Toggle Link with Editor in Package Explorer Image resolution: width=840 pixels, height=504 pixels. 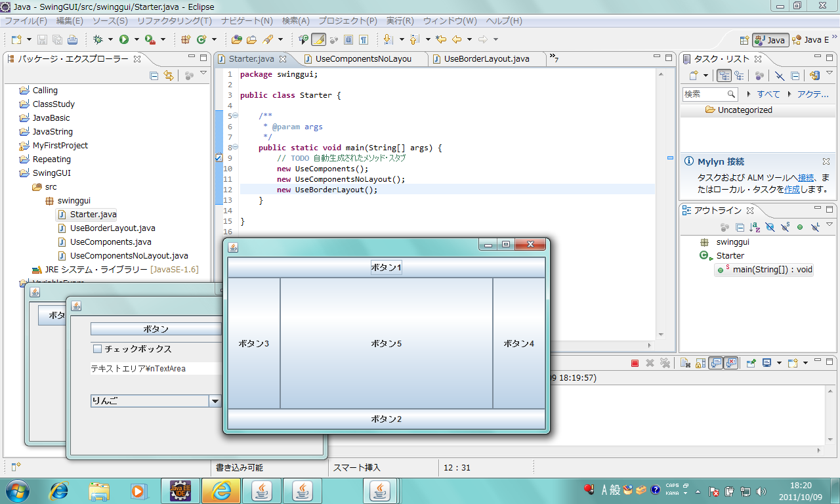(169, 76)
